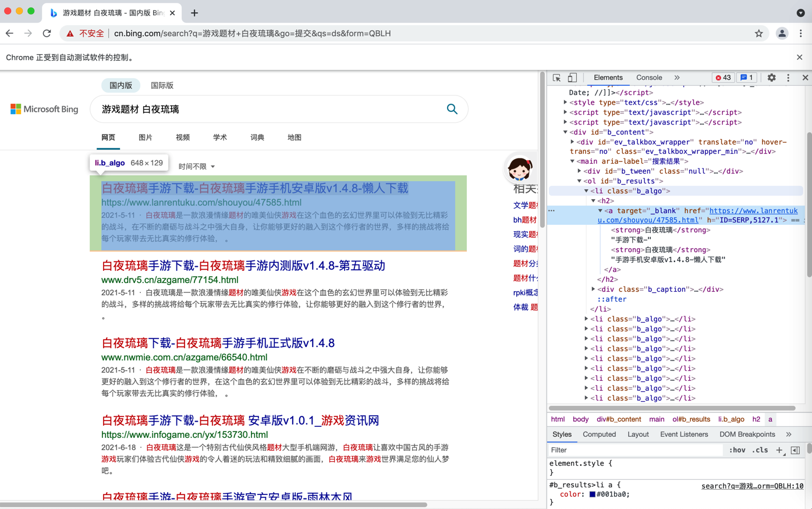Open the Computed styles tab
The image size is (812, 509).
599,434
